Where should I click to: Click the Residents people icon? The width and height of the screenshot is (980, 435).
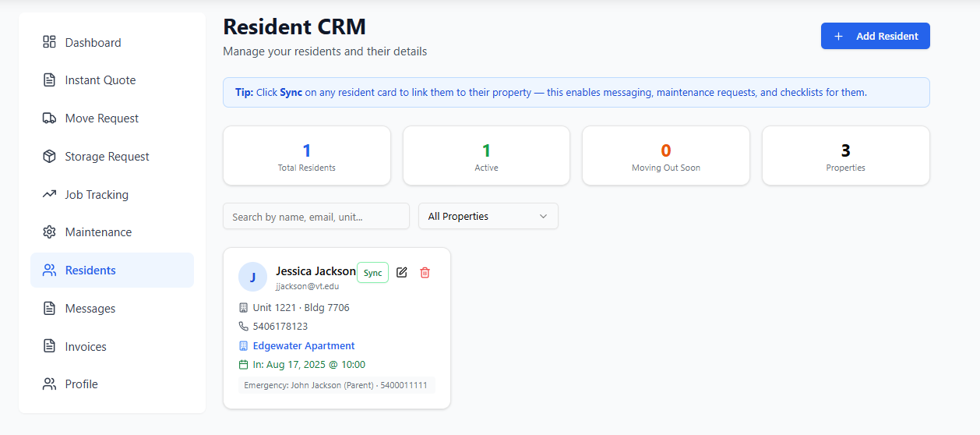(49, 271)
